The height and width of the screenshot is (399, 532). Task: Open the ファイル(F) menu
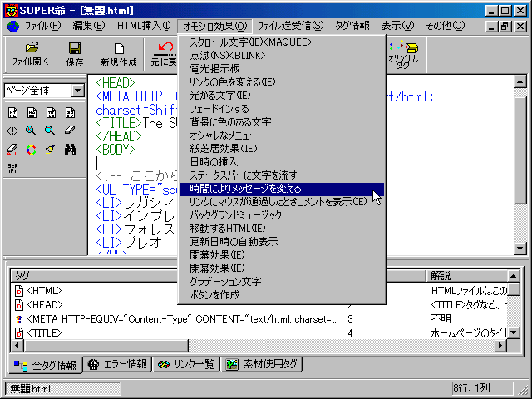(x=43, y=26)
